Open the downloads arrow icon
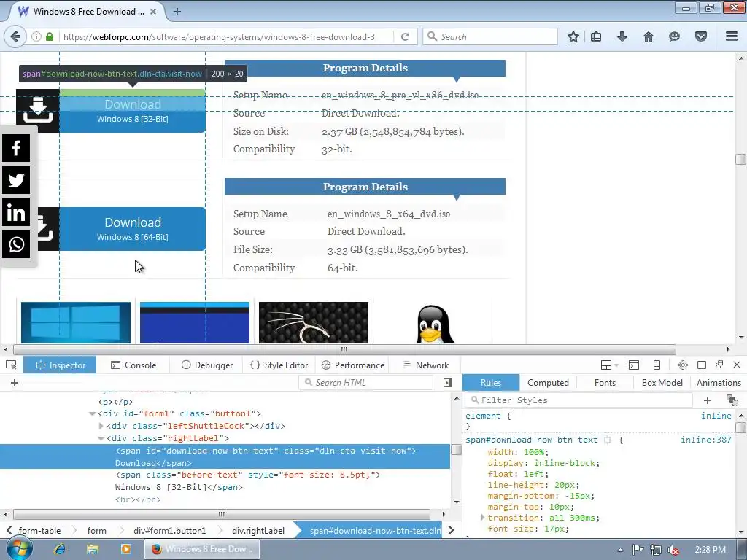The width and height of the screenshot is (747, 560). click(x=622, y=36)
